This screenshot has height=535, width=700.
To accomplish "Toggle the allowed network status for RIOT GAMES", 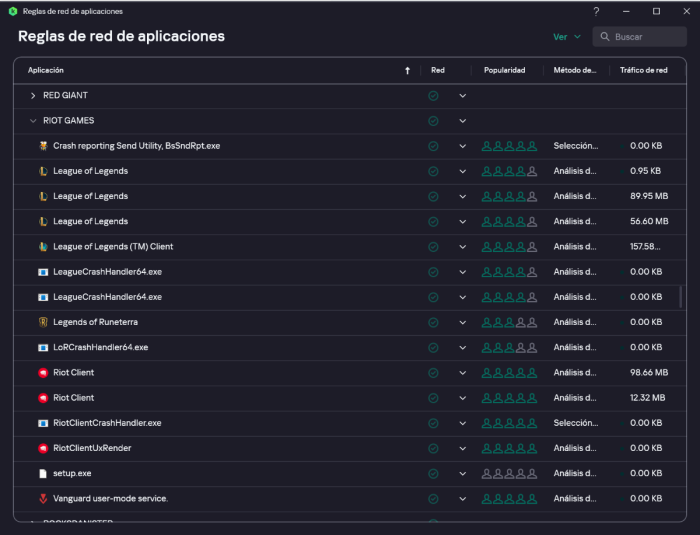I will 433,121.
